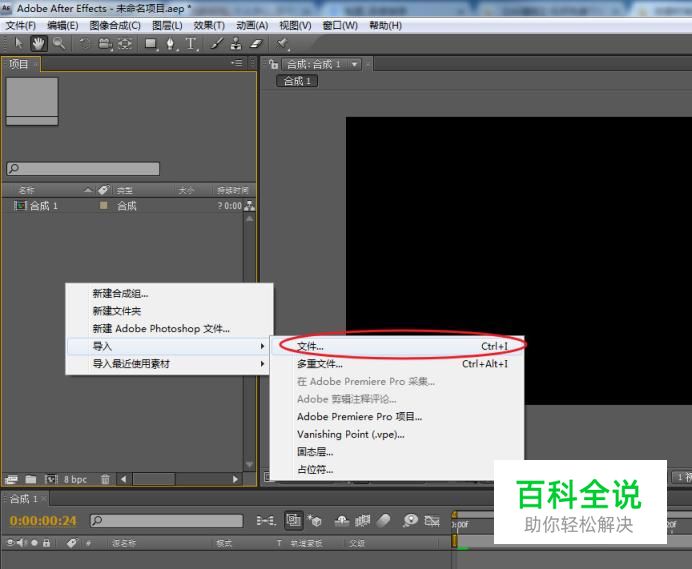Screen dimensions: 692x569
Task: Click the 8 bpc color depth button
Action: coord(75,479)
